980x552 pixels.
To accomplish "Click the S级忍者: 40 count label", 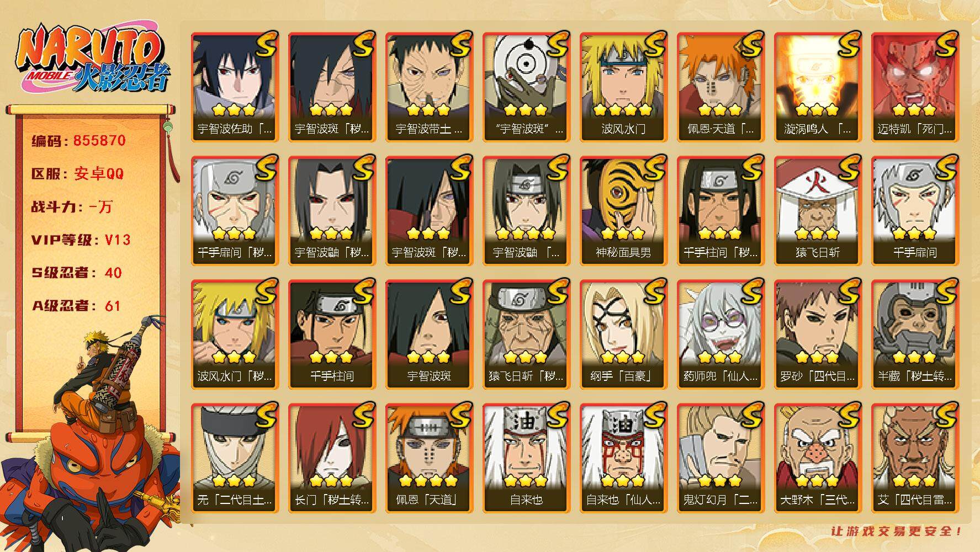I will tap(77, 273).
